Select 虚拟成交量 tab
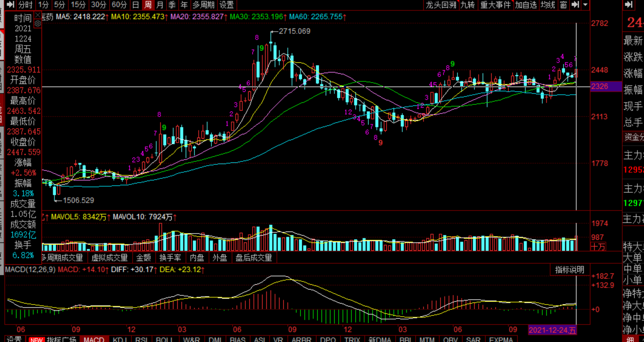 coord(109,258)
